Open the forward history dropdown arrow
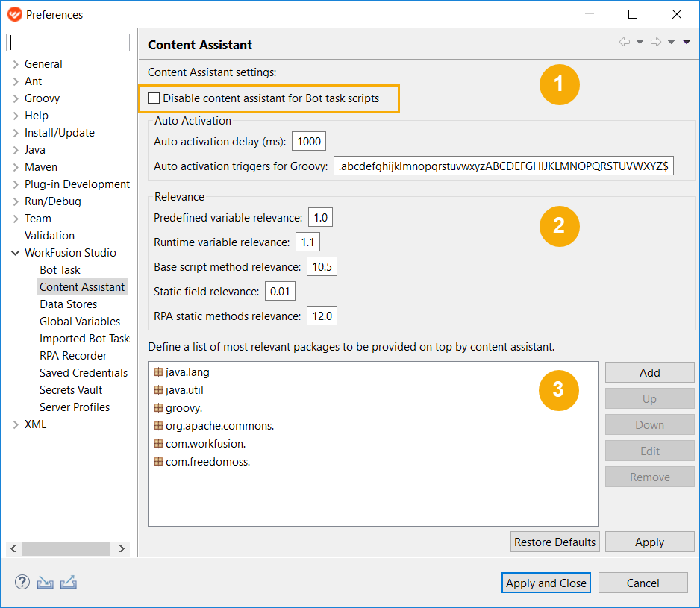Viewport: 700px width, 608px height. tap(671, 42)
